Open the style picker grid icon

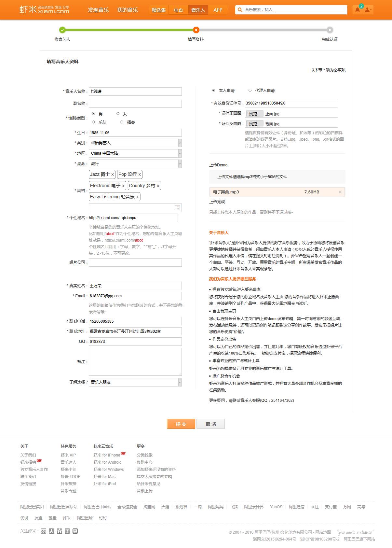pyautogui.click(x=177, y=208)
